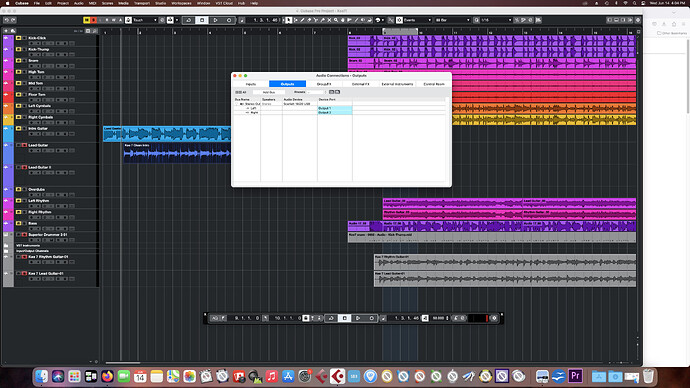Select the Object Selection arrow tool
Viewport: 690px width, 388px height.
288,20
